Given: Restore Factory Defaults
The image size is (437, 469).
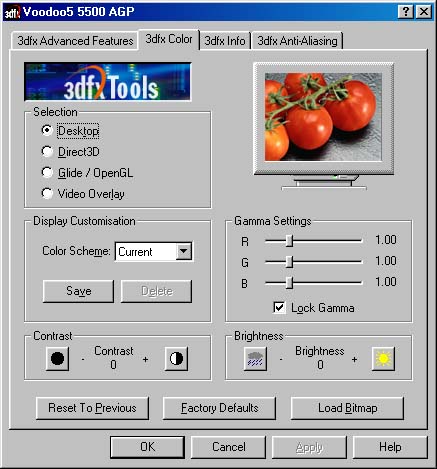Looking at the screenshot, I should coord(219,408).
